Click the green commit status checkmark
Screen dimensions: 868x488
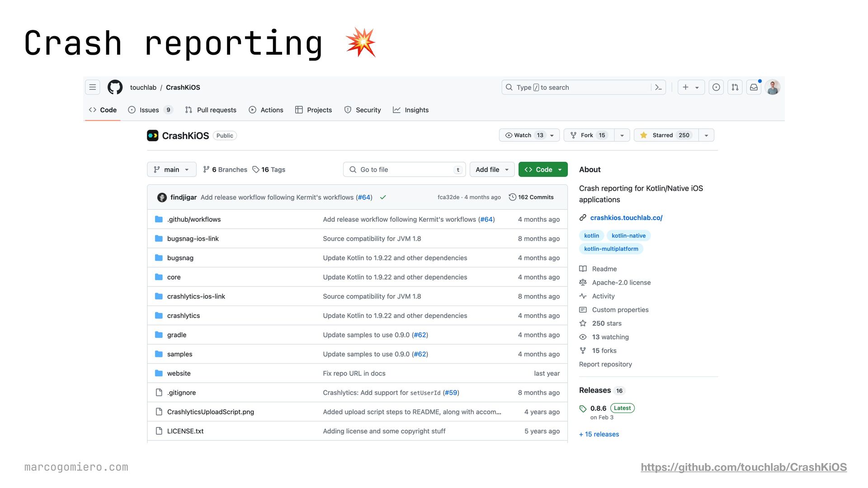coord(383,197)
